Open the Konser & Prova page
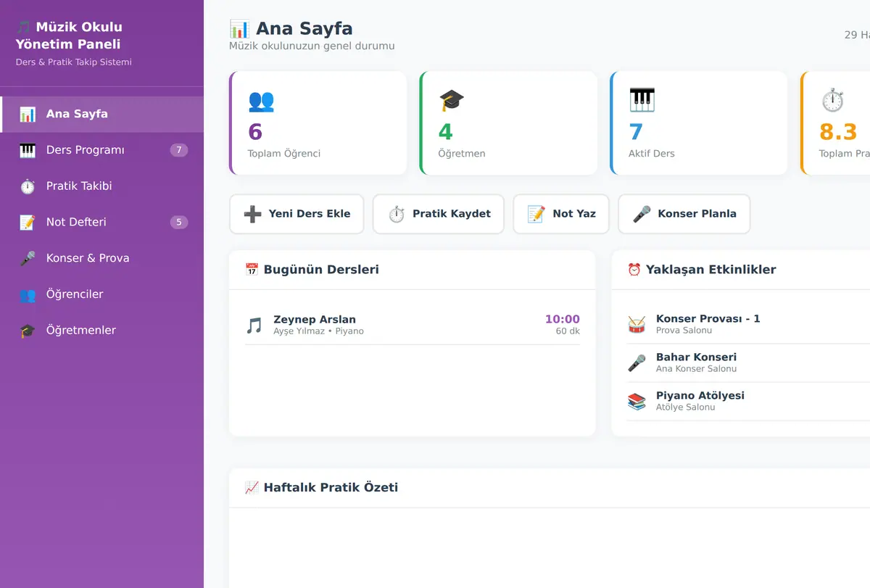Image resolution: width=870 pixels, height=588 pixels. click(102, 258)
